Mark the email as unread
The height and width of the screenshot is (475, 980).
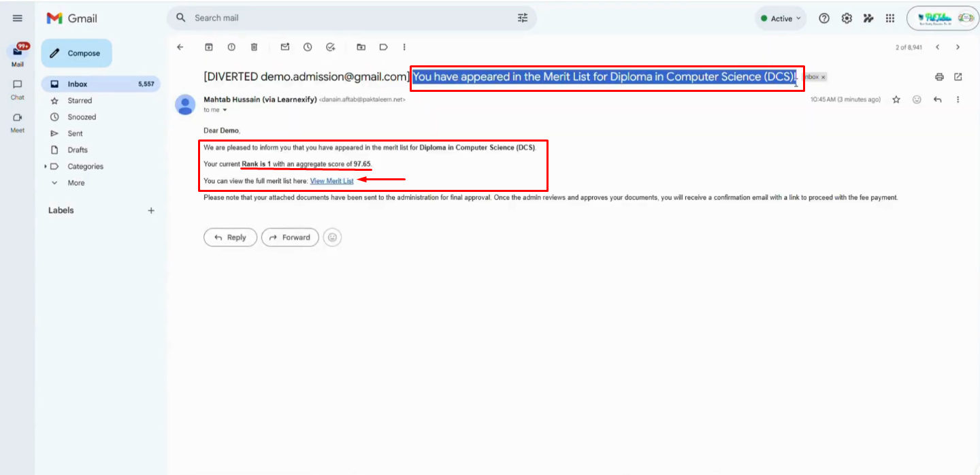point(285,47)
